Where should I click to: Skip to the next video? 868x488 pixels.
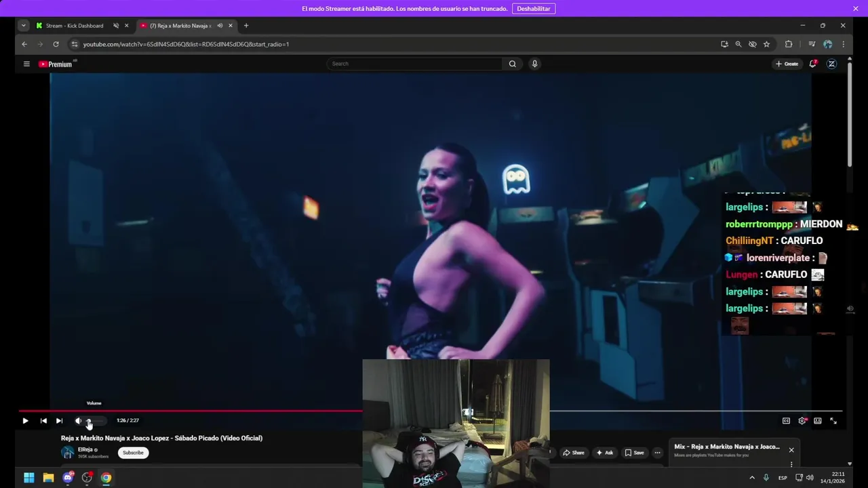59,421
